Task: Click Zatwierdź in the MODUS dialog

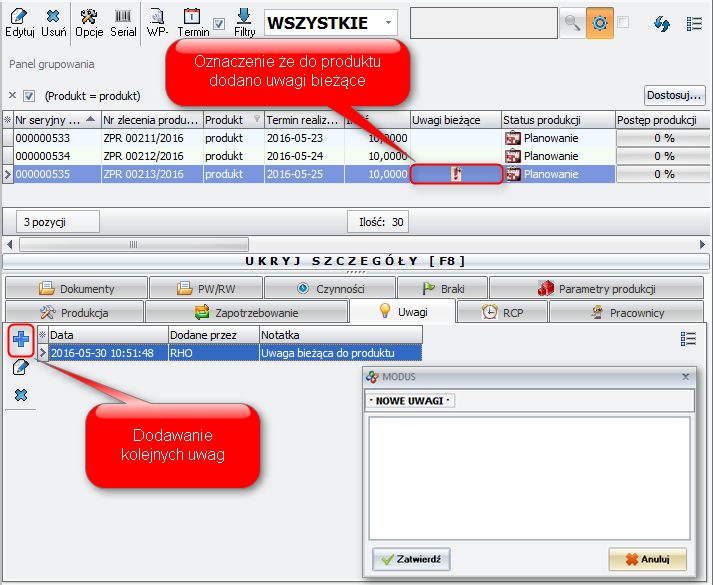Action: click(411, 559)
